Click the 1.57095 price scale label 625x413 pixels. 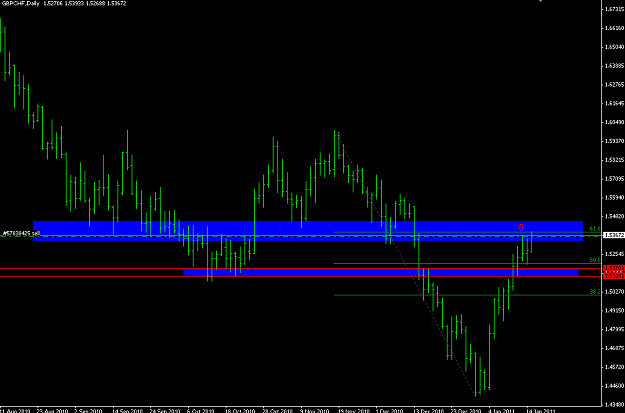pyautogui.click(x=614, y=178)
